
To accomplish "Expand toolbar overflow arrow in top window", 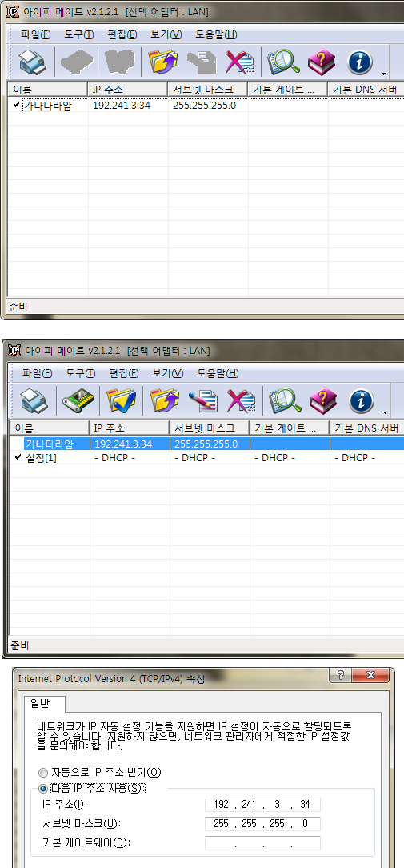I will (x=383, y=74).
